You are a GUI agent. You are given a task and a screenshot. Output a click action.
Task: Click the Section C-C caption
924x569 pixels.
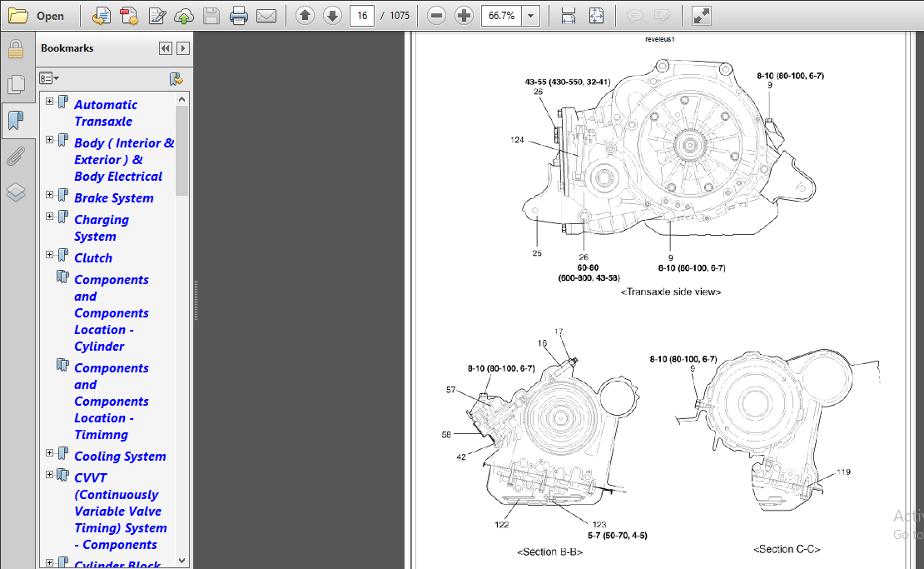tap(787, 549)
